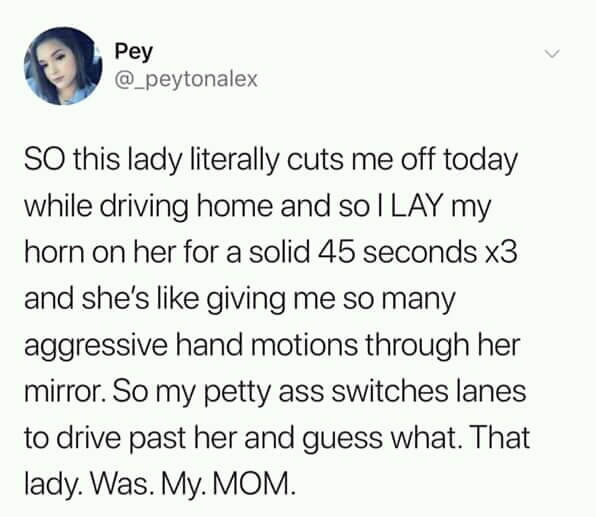Click the display name Pey
Screen dimensions: 596x517
133,52
